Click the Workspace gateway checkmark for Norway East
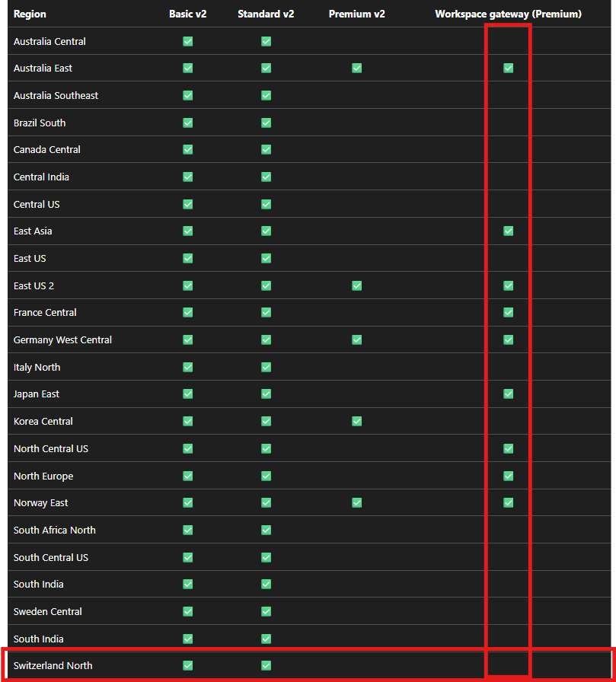The height and width of the screenshot is (682, 616). [x=508, y=503]
